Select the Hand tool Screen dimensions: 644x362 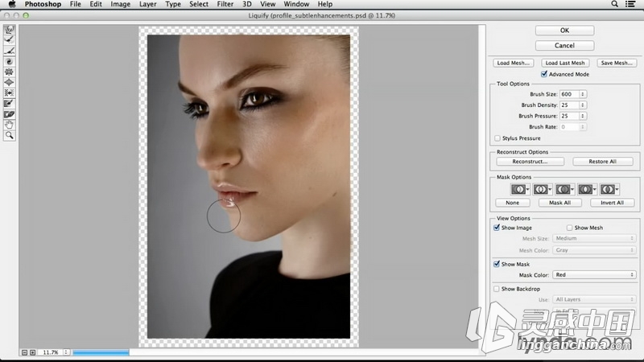click(x=9, y=125)
